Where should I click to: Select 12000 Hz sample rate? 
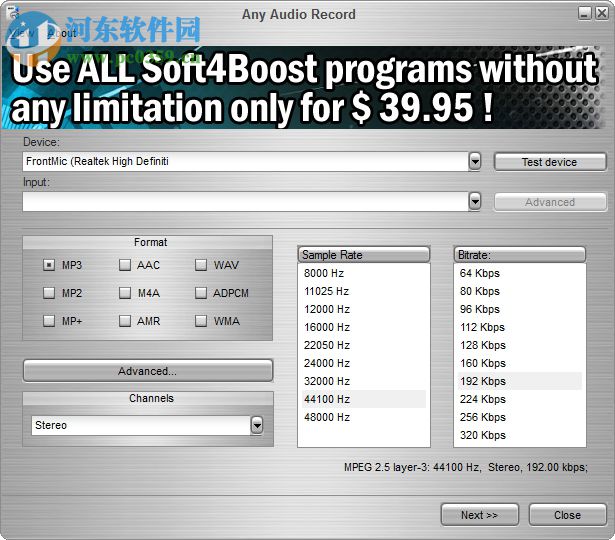coord(364,309)
